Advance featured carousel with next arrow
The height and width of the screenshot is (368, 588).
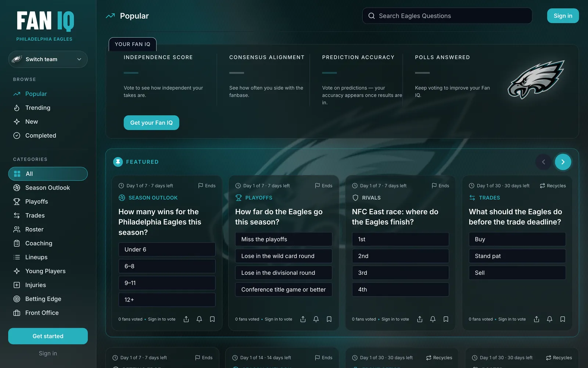[563, 162]
